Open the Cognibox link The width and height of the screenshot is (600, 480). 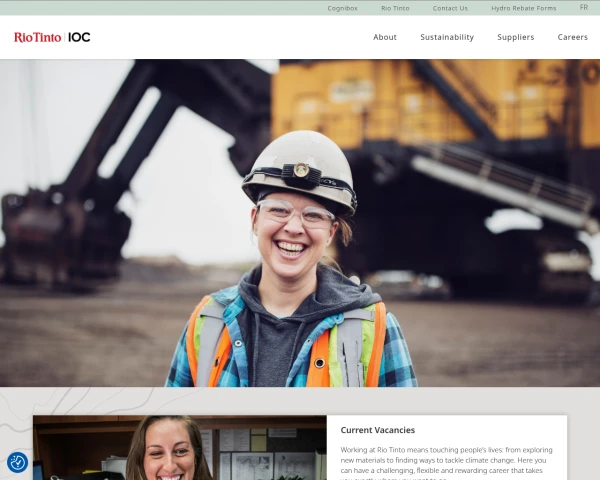(x=342, y=8)
